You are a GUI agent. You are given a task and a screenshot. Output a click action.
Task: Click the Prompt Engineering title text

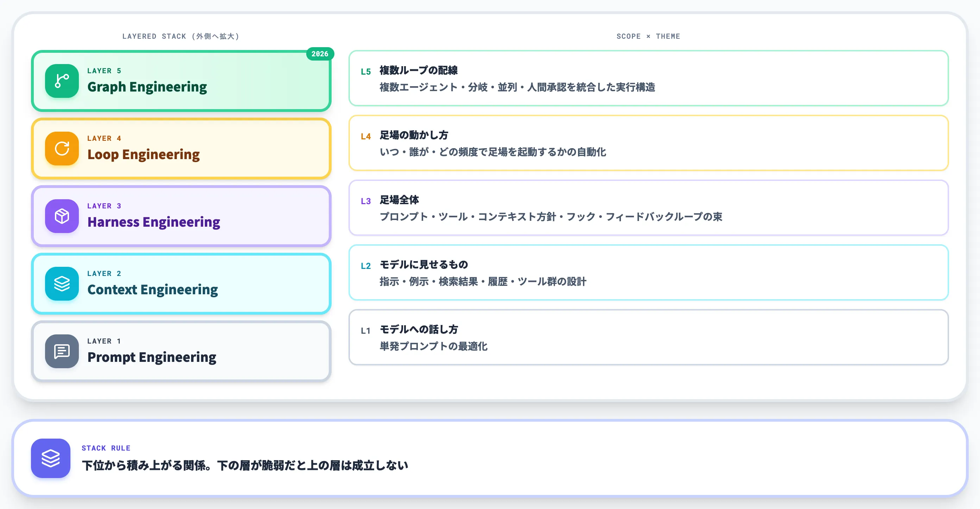pos(152,357)
